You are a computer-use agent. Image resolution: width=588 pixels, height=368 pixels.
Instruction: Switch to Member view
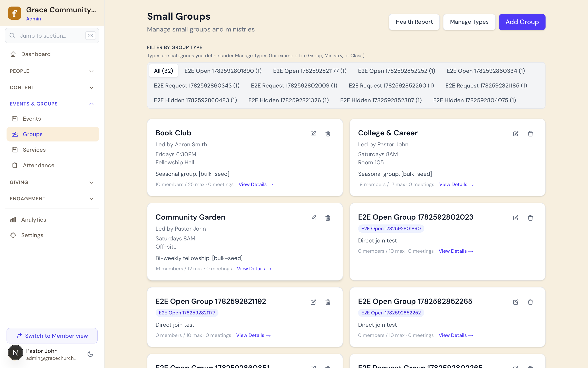pyautogui.click(x=52, y=336)
